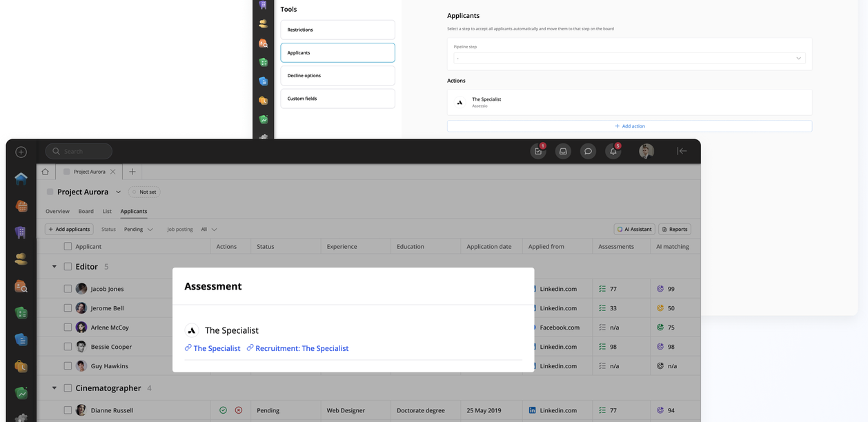Click the home icon in the left sidebar
868x422 pixels.
21,179
